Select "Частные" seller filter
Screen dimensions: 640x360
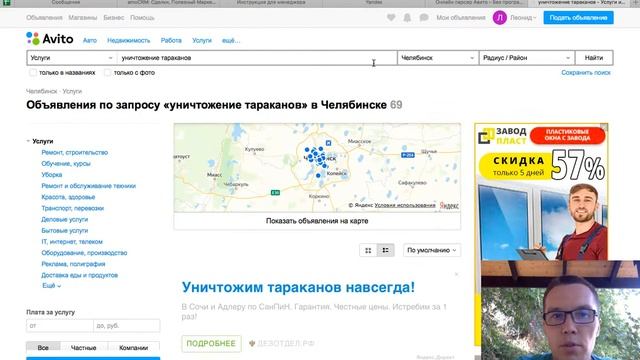84,348
